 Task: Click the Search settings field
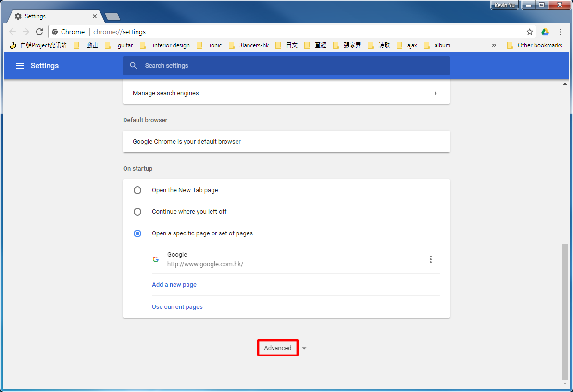(x=286, y=66)
